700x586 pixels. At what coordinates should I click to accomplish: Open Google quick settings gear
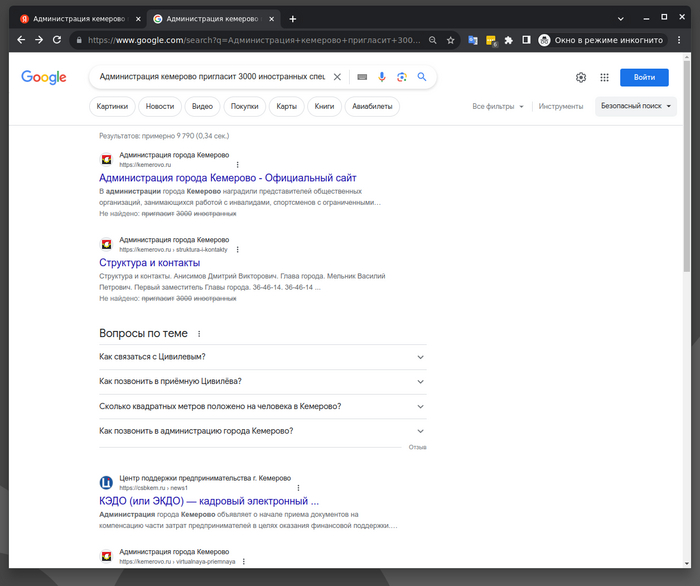pyautogui.click(x=581, y=77)
